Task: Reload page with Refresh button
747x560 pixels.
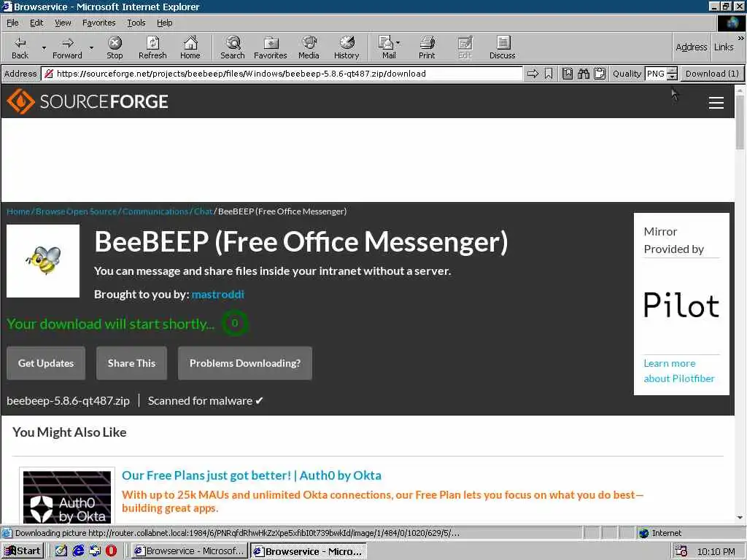Action: (152, 47)
